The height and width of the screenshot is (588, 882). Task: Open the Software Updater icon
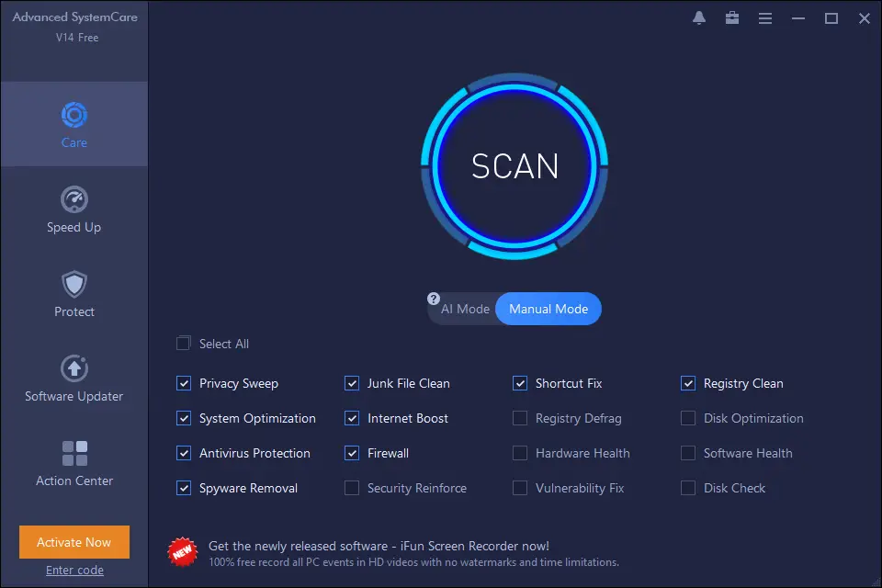point(74,368)
